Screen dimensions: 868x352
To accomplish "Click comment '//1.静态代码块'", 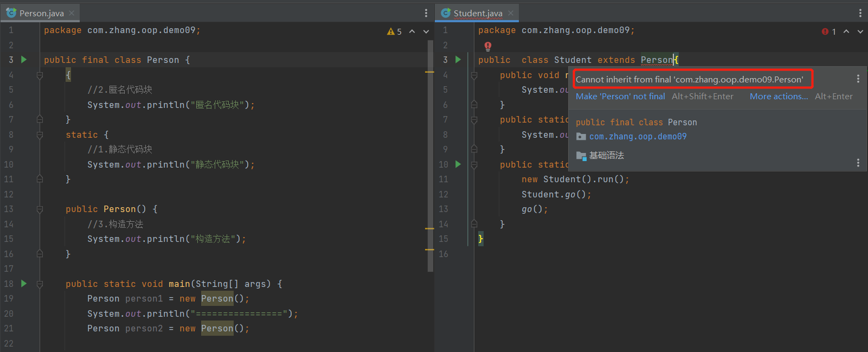I will click(x=120, y=149).
